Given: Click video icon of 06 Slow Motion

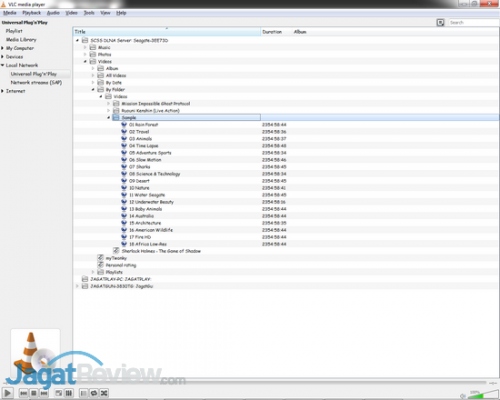Looking at the screenshot, I should (x=124, y=160).
